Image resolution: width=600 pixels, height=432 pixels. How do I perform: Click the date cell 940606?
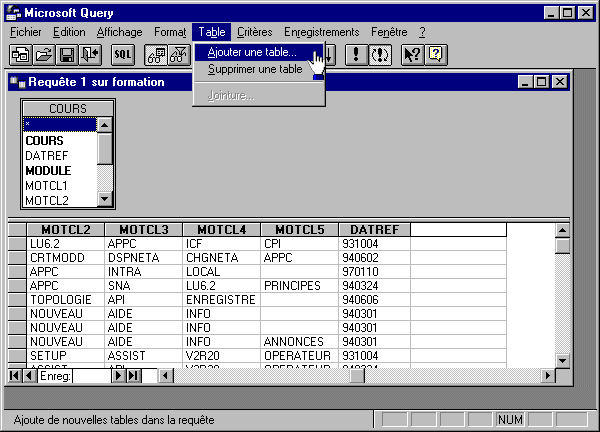(x=375, y=300)
